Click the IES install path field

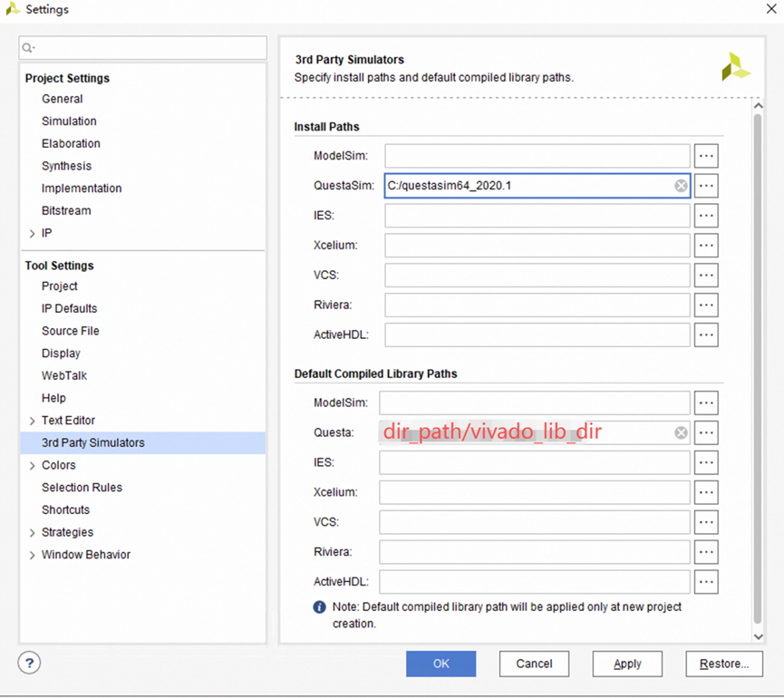pyautogui.click(x=537, y=216)
